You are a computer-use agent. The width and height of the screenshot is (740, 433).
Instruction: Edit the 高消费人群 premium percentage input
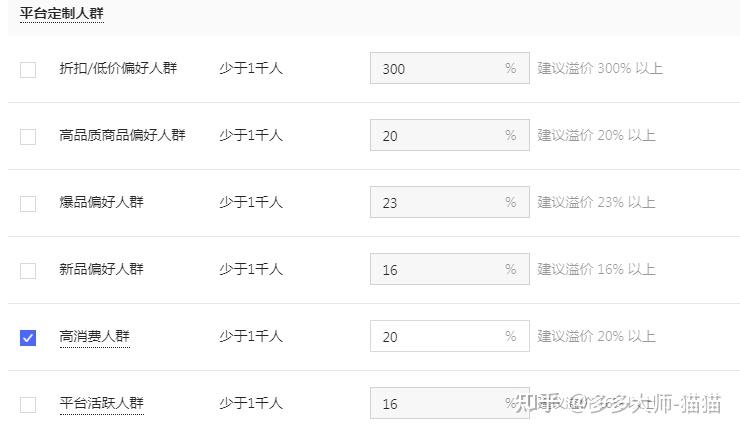point(440,337)
